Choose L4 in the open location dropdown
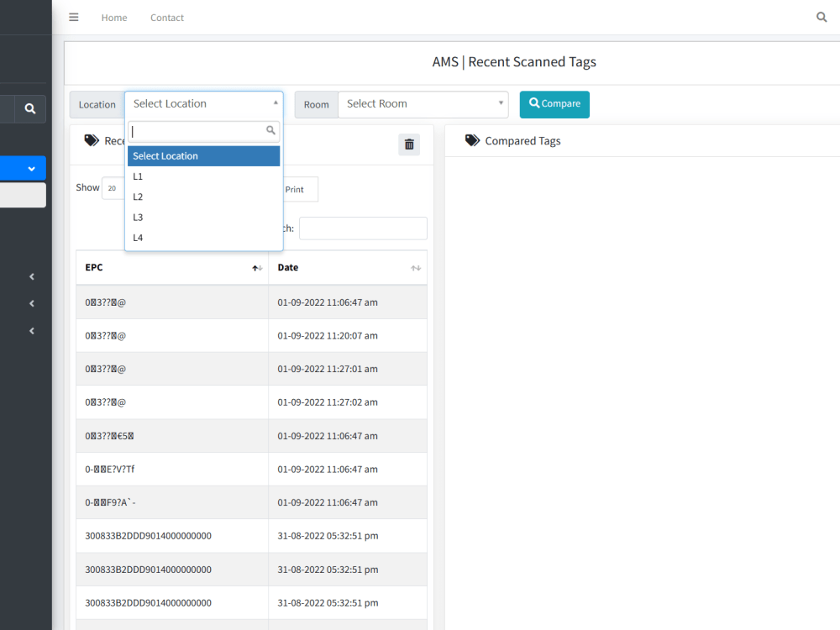This screenshot has width=840, height=630. click(138, 237)
